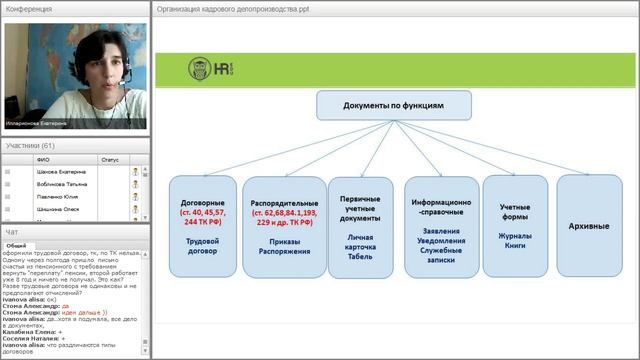Click chat scroll up arrow

pyautogui.click(x=145, y=254)
